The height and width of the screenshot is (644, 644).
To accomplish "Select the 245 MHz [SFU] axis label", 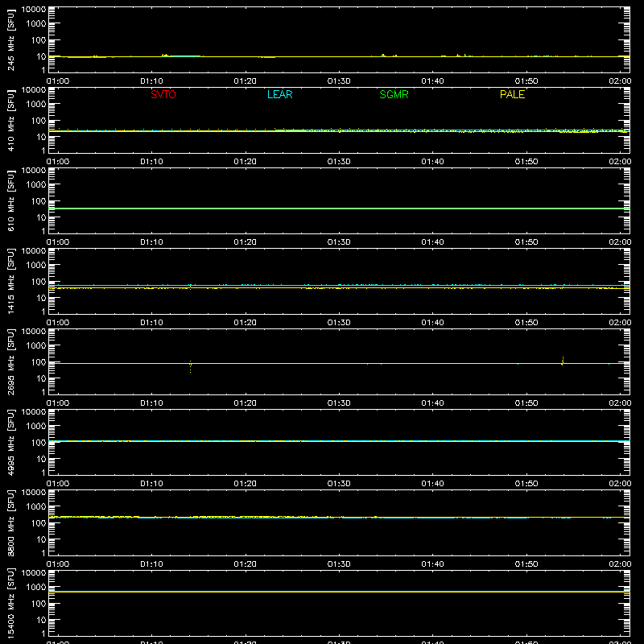I will (11, 39).
